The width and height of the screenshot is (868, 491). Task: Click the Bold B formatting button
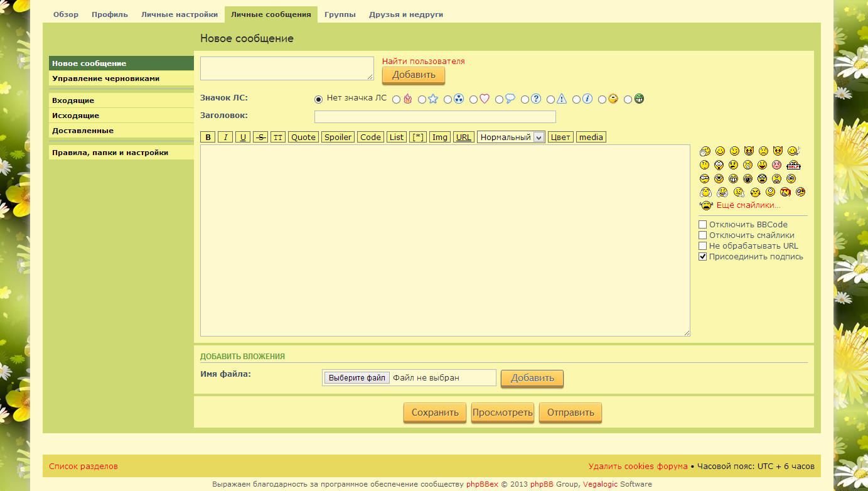(208, 138)
